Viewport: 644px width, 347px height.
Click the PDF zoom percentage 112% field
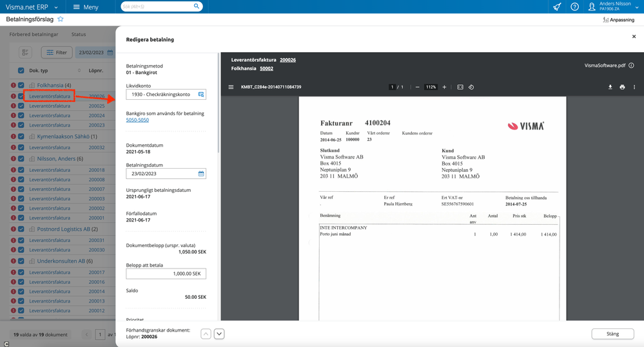coord(431,87)
